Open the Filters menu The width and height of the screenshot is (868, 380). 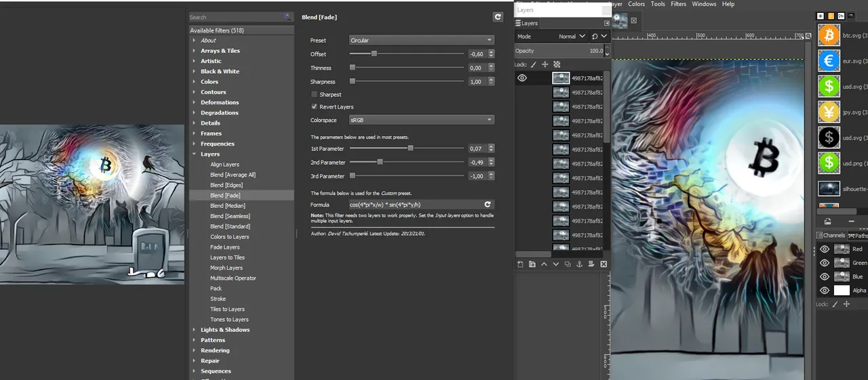coord(678,4)
